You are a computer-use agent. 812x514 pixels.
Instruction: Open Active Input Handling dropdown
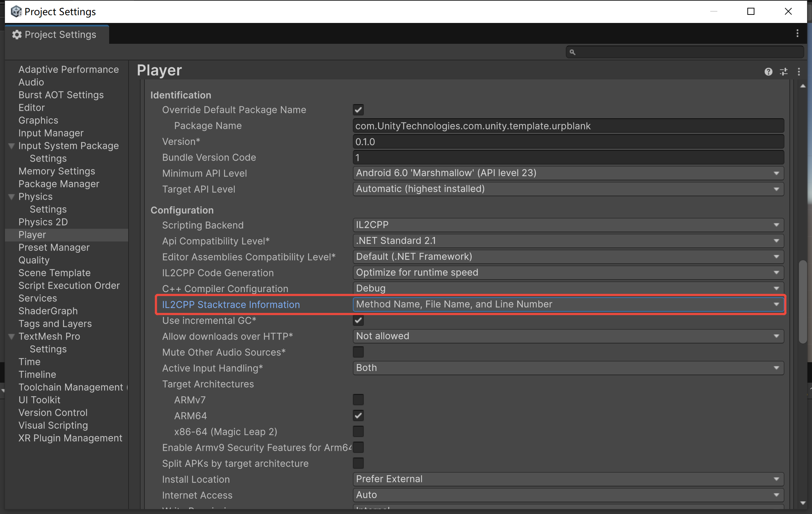tap(568, 368)
